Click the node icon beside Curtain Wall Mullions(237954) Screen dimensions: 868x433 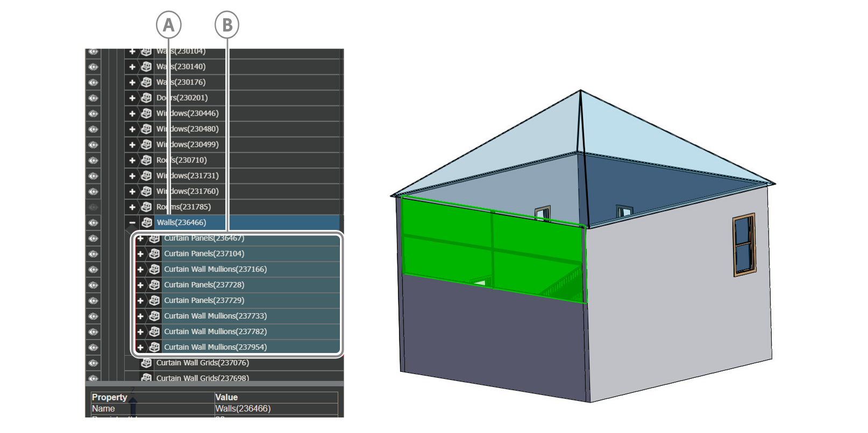coord(154,347)
